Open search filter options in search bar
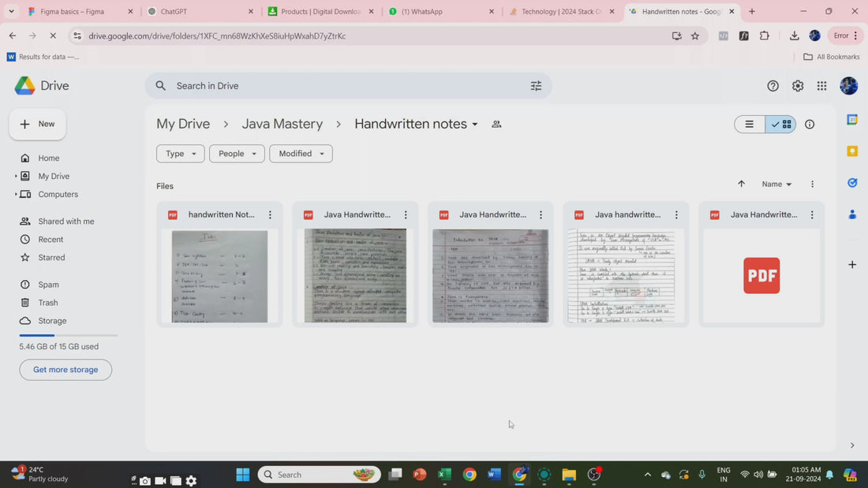868x488 pixels. click(536, 86)
